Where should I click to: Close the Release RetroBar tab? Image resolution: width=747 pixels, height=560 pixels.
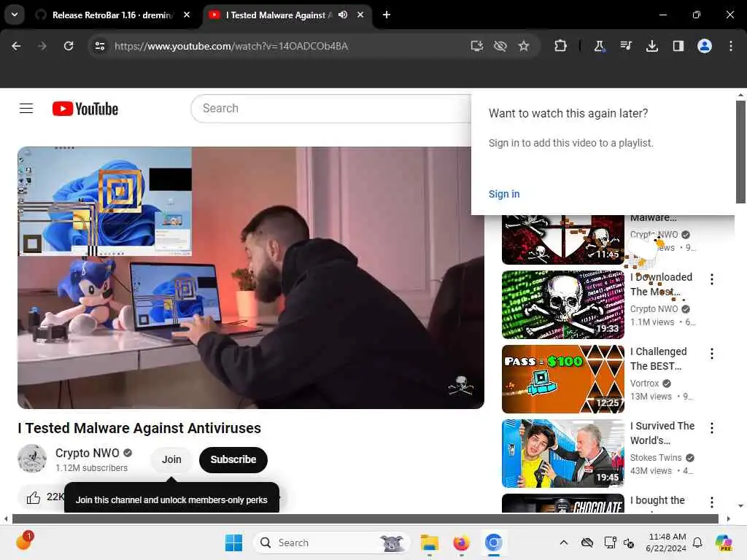click(x=187, y=15)
